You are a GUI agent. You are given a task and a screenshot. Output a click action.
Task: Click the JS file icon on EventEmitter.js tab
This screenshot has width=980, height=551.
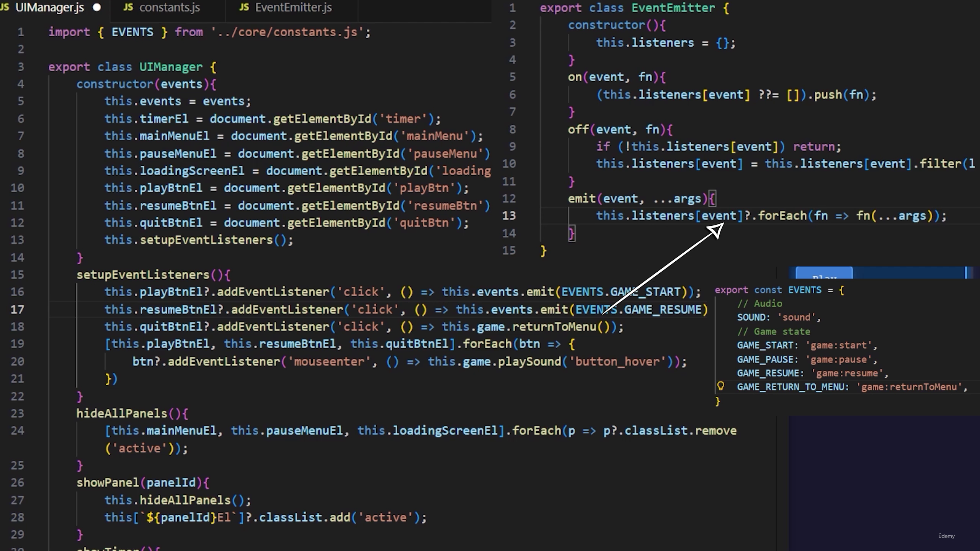coord(244,7)
